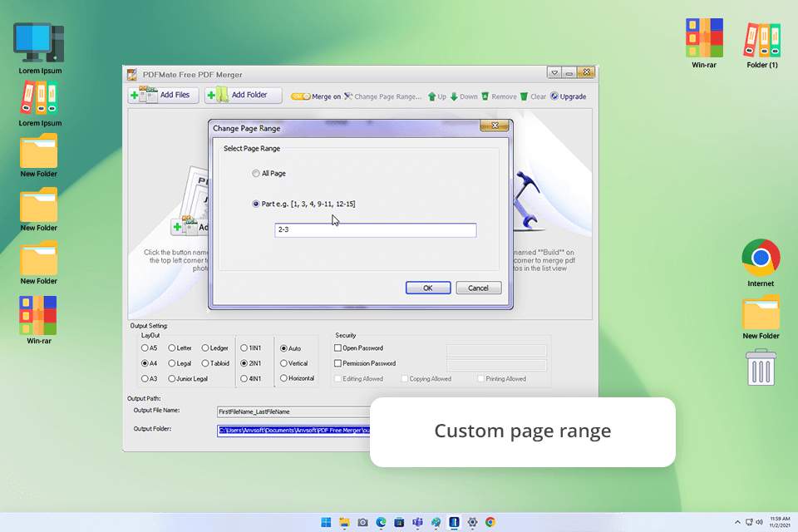
Task: Cancel the Change Page Range dialog
Action: tap(479, 288)
